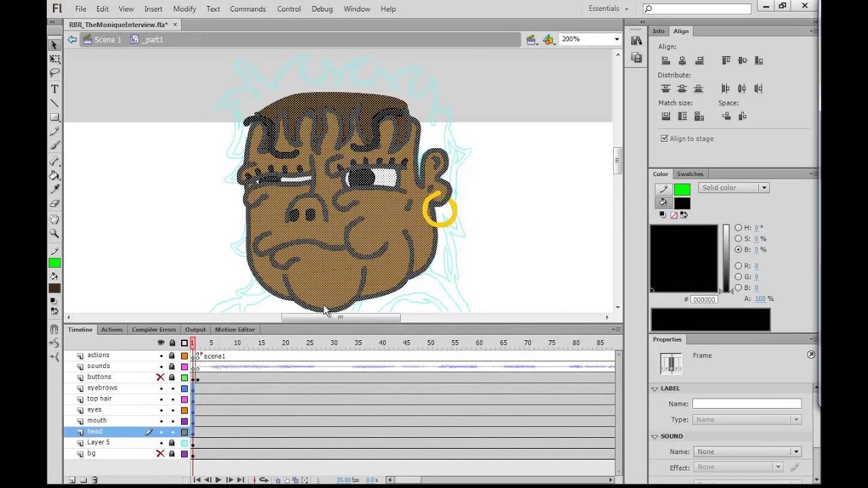Click Delete layer trash icon
Viewport: 868px width, 488px height.
pyautogui.click(x=94, y=480)
